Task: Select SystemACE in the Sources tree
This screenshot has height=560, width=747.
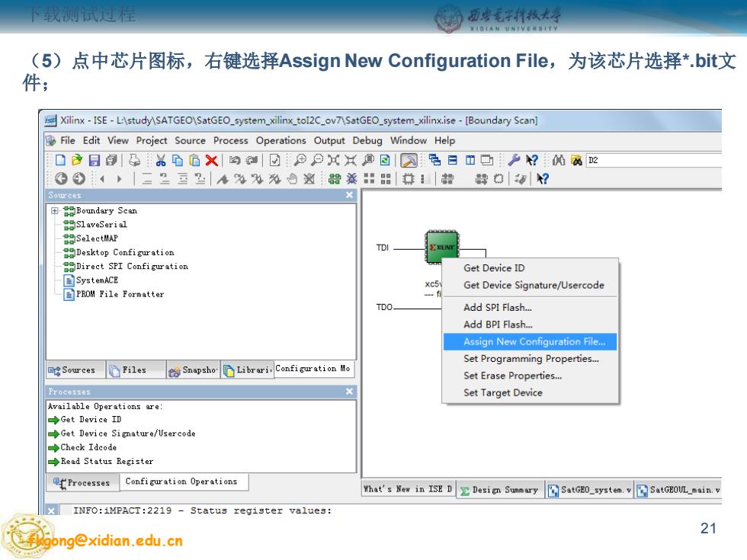Action: tap(97, 280)
